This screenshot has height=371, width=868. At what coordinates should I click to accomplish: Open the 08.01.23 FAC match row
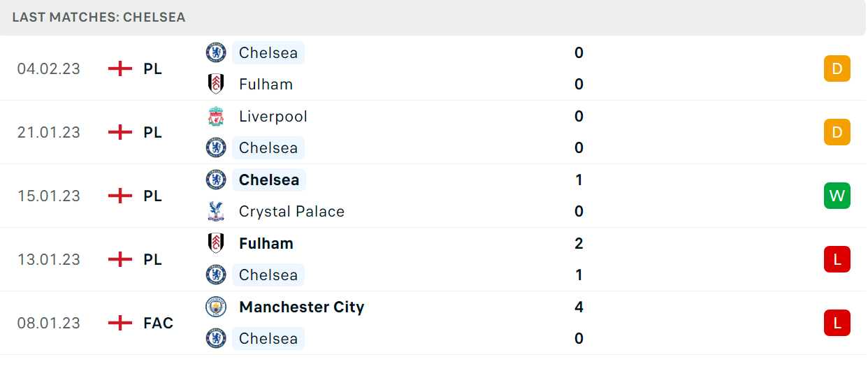click(x=433, y=323)
